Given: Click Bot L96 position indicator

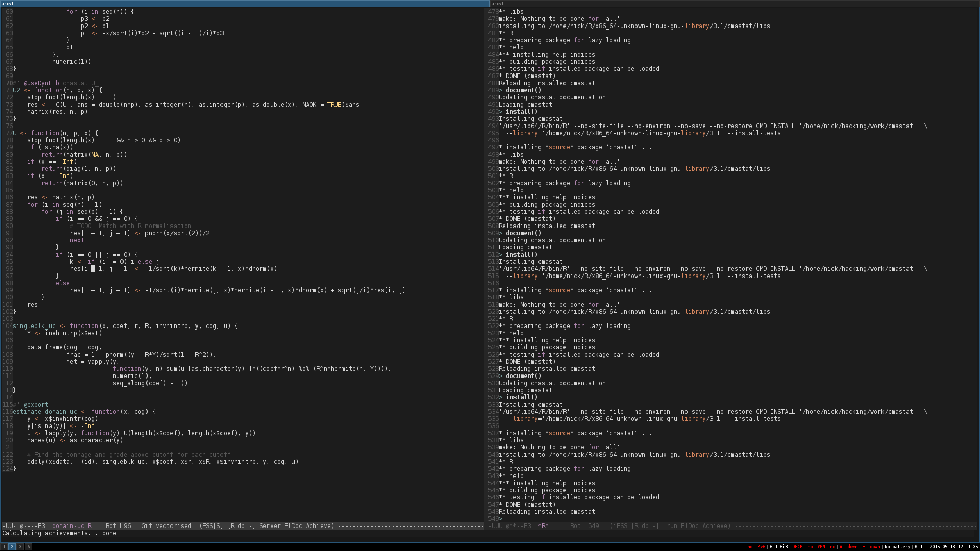Looking at the screenshot, I should 118,526.
